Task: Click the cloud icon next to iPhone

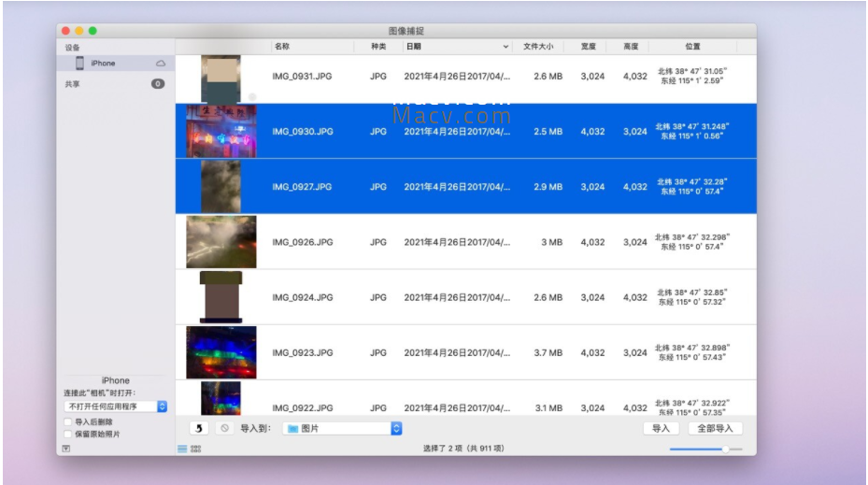Action: [x=161, y=64]
